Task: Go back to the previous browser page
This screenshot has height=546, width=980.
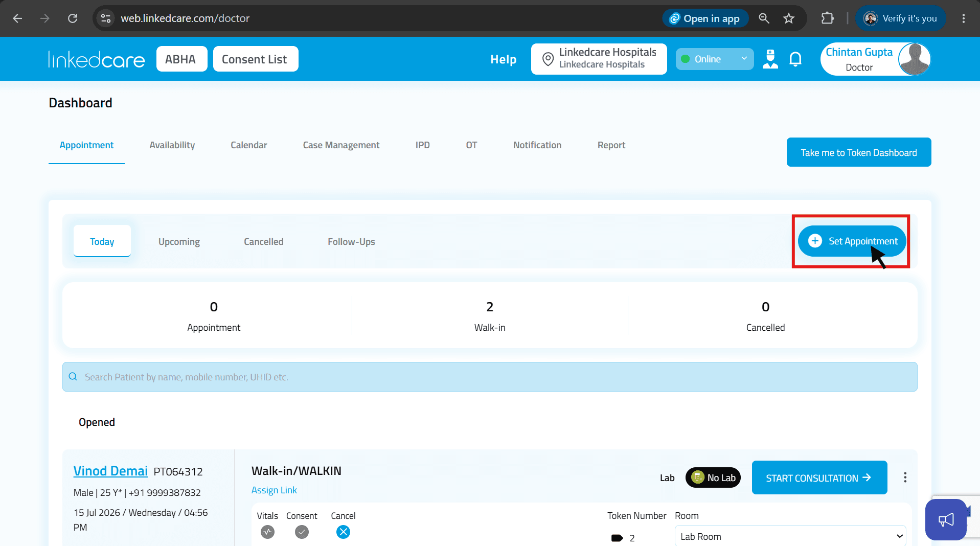Action: pos(17,18)
